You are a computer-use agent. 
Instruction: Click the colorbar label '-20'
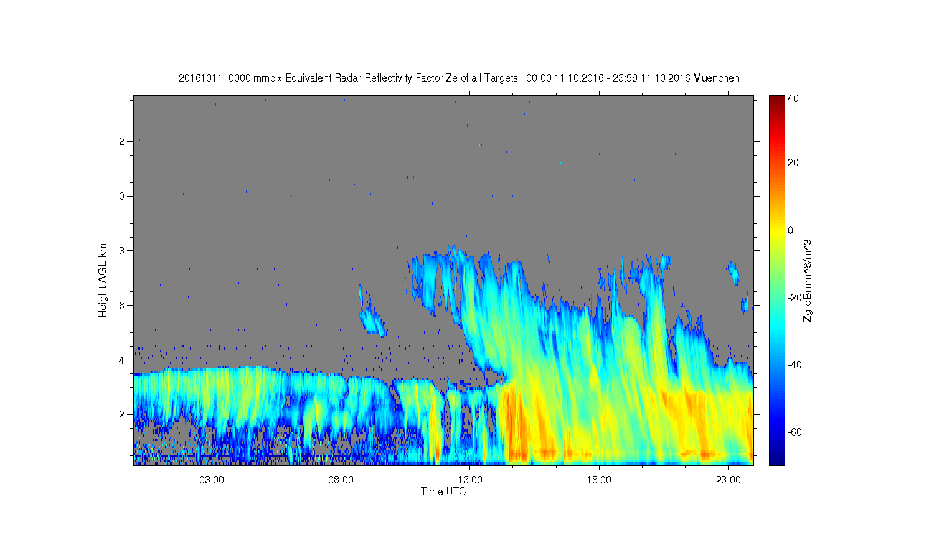[x=795, y=297]
